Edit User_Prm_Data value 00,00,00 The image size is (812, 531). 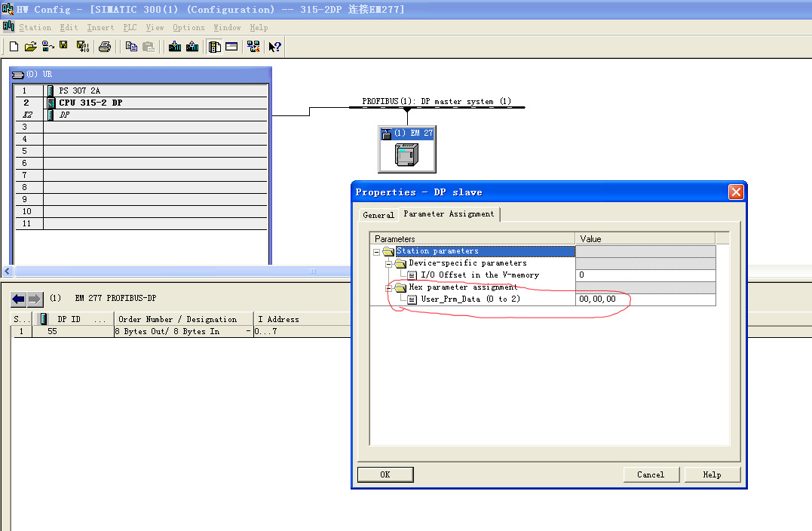(645, 299)
